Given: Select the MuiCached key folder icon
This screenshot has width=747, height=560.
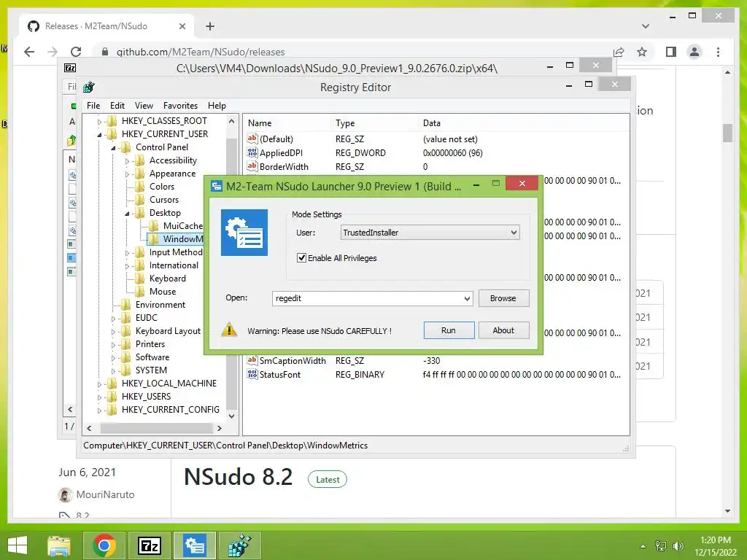Looking at the screenshot, I should [153, 226].
